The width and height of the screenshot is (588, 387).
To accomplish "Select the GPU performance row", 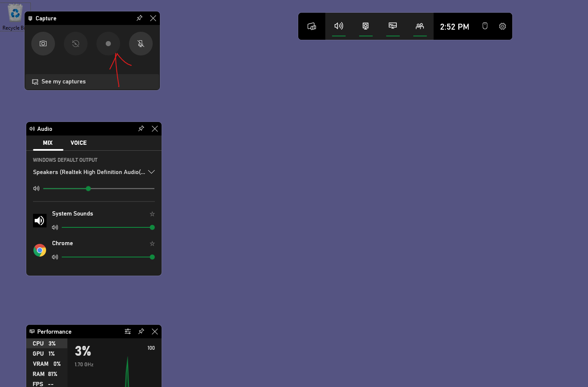I will pyautogui.click(x=47, y=354).
